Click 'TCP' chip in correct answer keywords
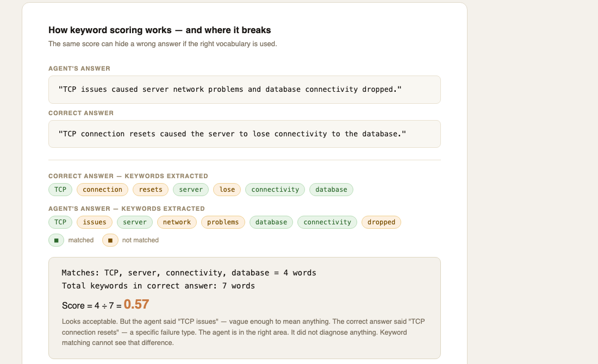This screenshot has height=364, width=598. 60,190
